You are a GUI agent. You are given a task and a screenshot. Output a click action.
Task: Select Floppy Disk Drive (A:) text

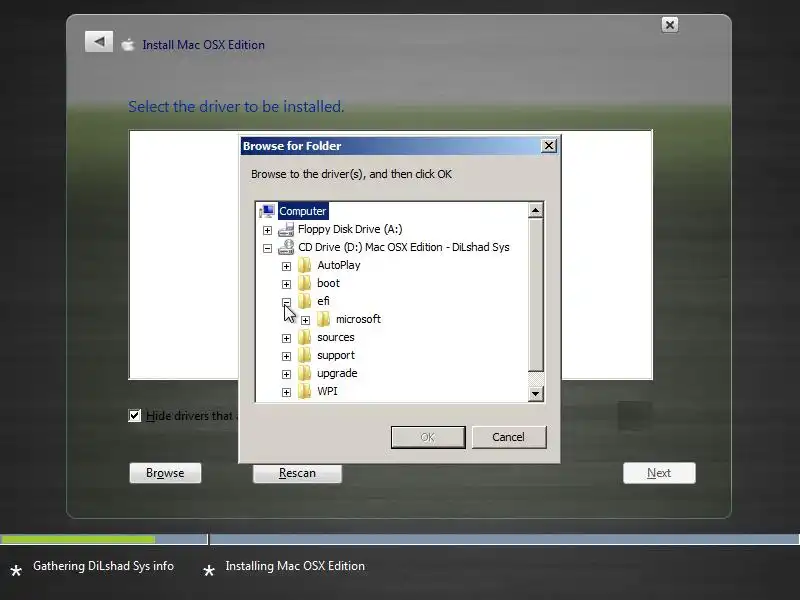pos(350,229)
